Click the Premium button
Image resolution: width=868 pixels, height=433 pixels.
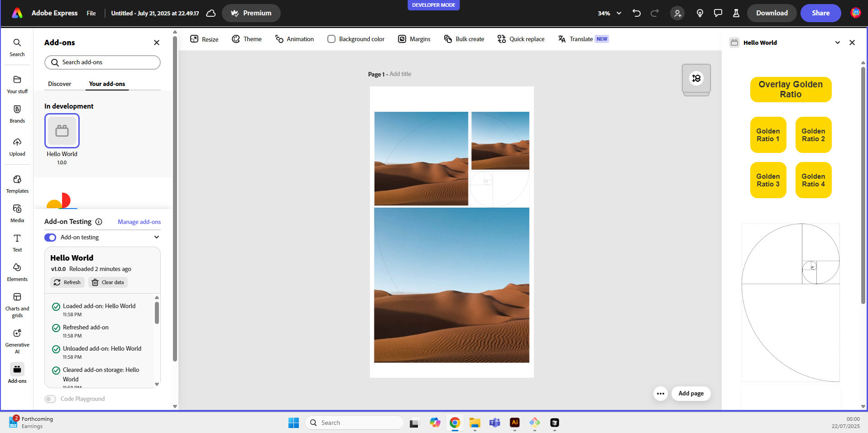coord(251,13)
